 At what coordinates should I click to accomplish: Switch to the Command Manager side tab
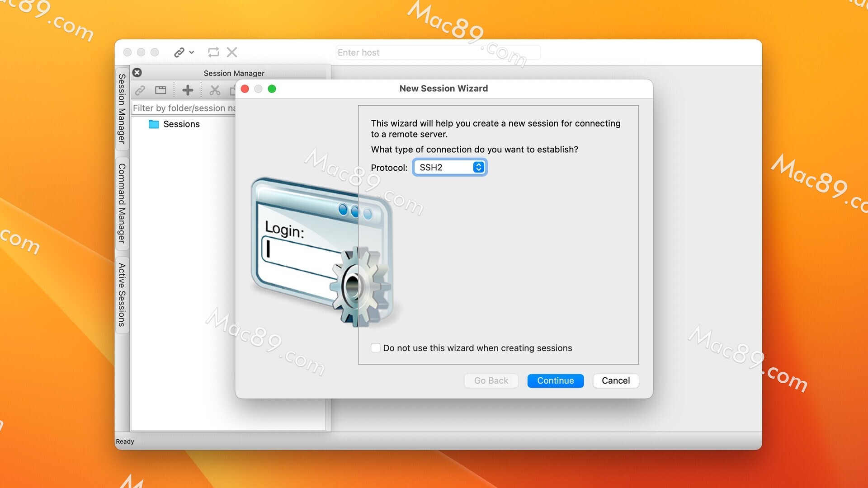(x=122, y=203)
